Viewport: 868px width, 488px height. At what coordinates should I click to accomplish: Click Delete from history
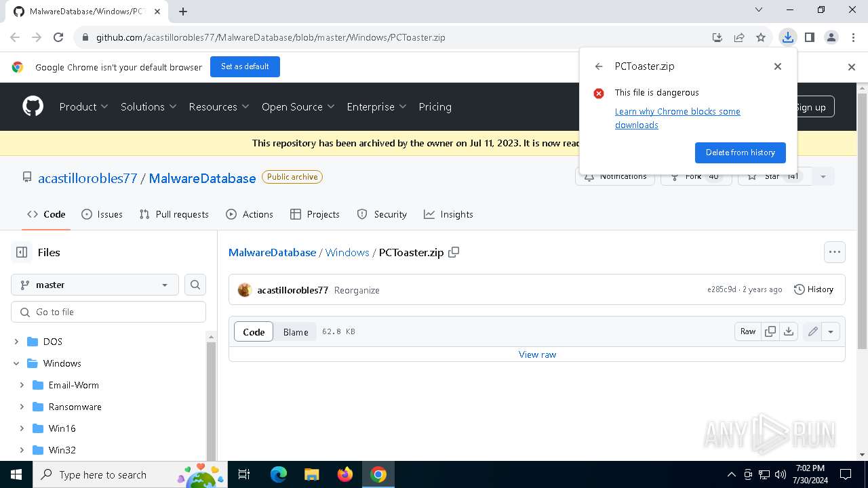coord(740,152)
